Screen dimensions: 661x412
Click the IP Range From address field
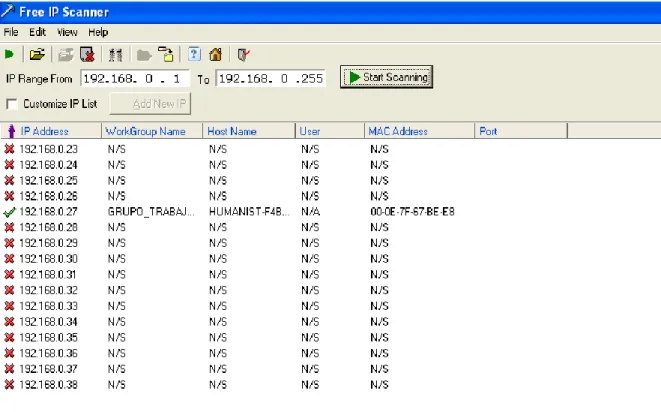coord(135,78)
